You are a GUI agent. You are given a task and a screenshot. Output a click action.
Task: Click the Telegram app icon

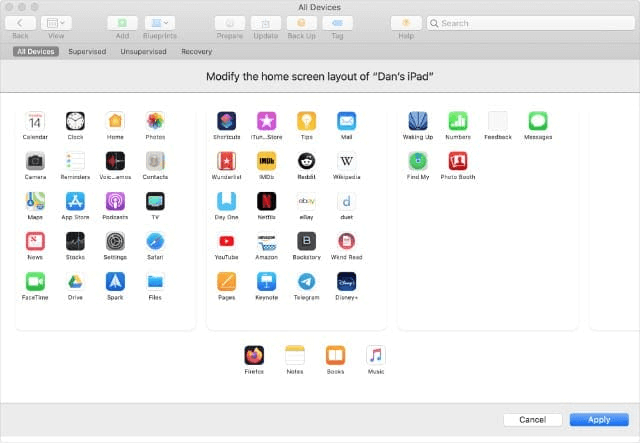[306, 281]
